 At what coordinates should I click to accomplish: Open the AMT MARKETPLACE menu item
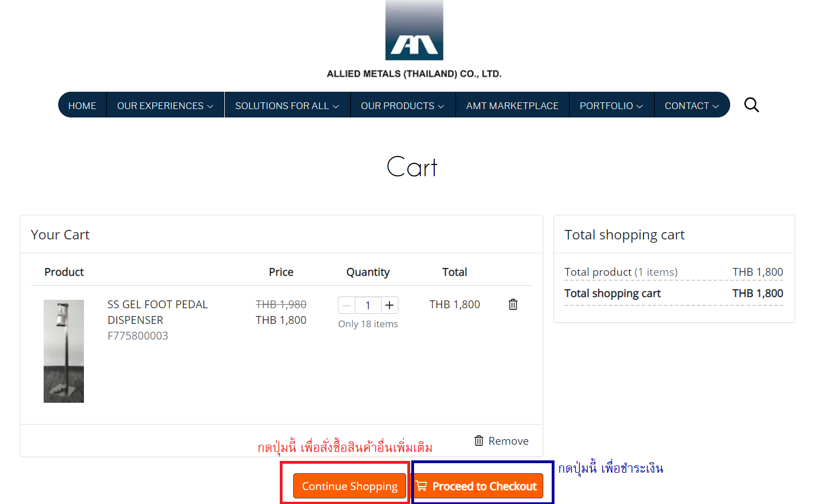pyautogui.click(x=513, y=105)
